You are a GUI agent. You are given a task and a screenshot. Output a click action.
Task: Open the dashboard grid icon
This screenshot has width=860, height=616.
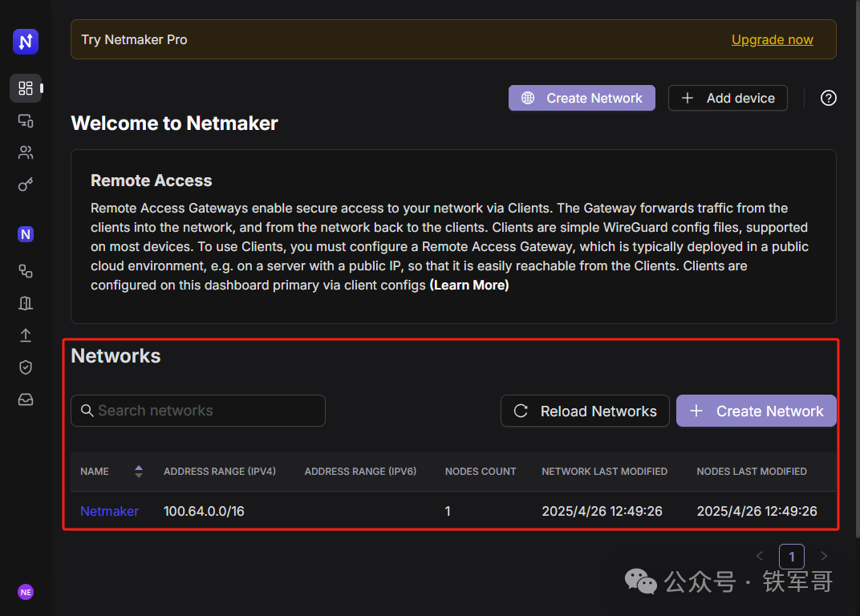click(26, 88)
